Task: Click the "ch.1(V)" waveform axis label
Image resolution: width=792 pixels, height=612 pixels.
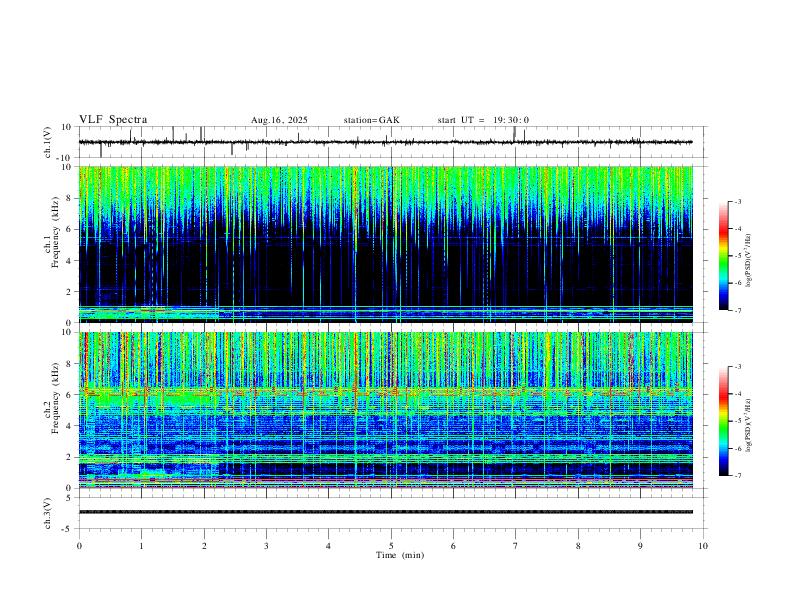Action: pyautogui.click(x=48, y=142)
